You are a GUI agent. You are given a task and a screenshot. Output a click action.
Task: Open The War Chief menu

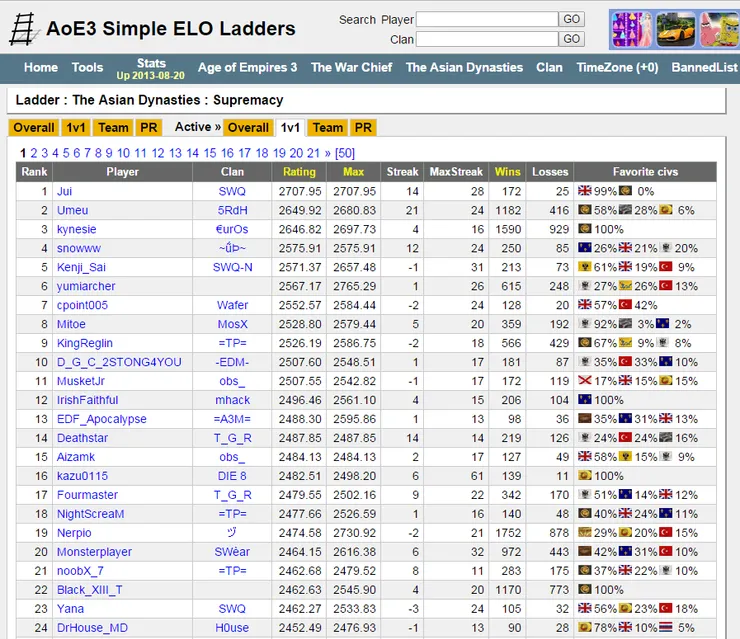[352, 67]
